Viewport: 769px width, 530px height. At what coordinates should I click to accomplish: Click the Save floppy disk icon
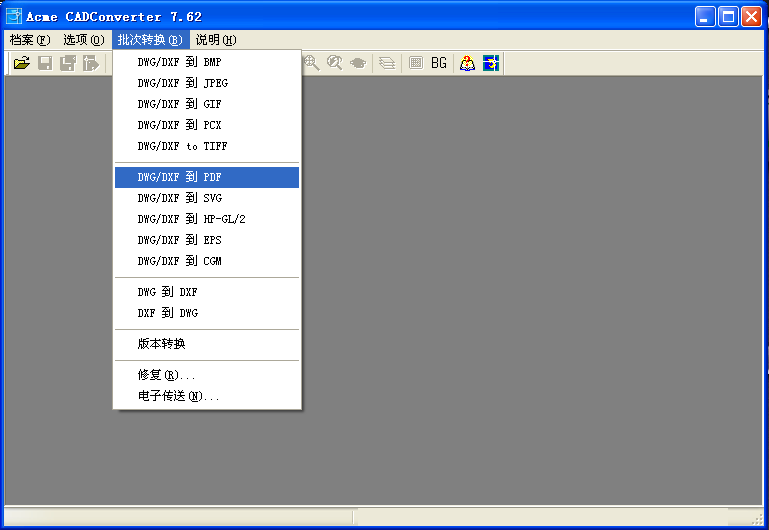[x=45, y=63]
